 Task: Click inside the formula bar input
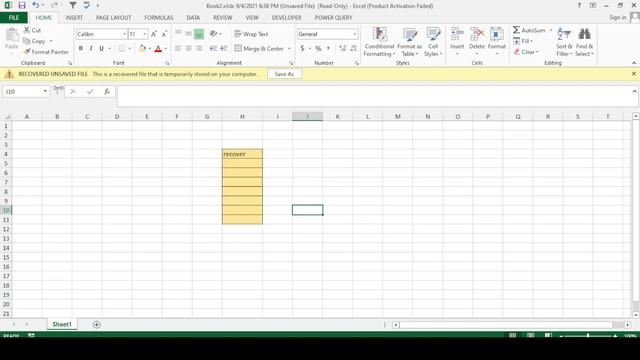(376, 96)
